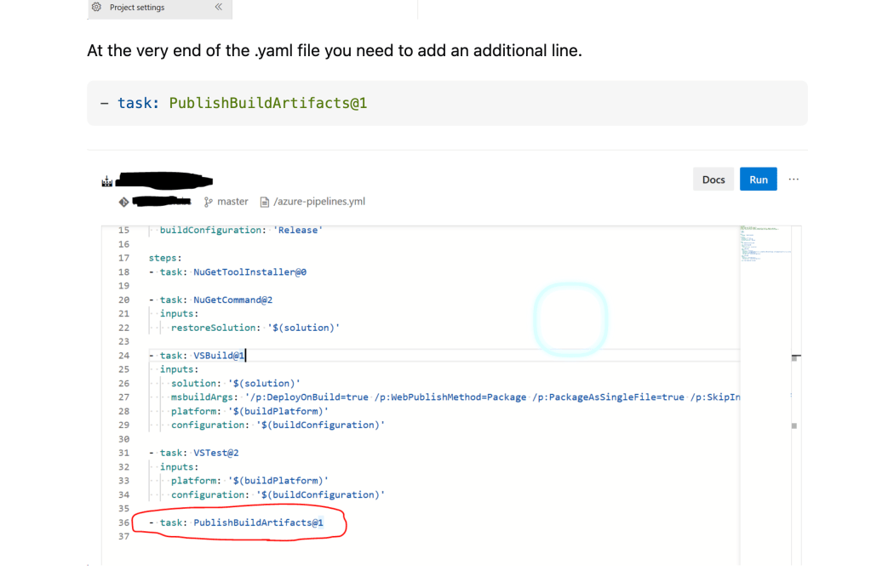Click line 33 platform '$(buildPlatform)'
The width and height of the screenshot is (871, 588).
[249, 481]
